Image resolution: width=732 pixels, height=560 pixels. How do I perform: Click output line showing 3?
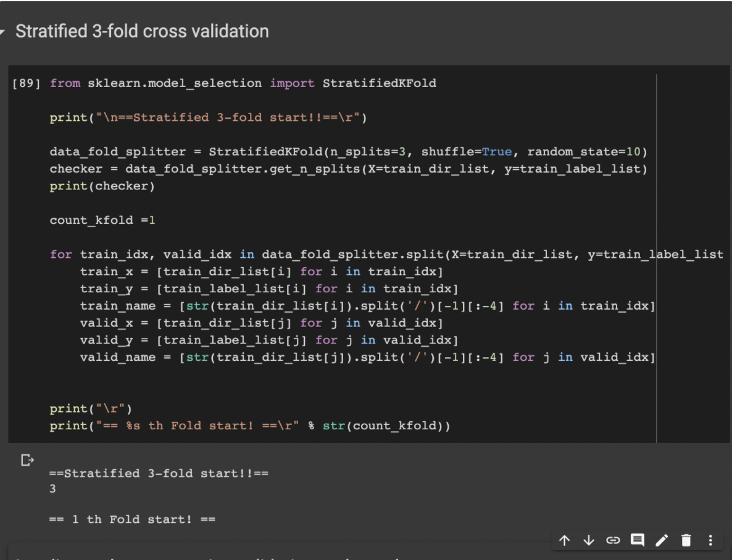point(52,488)
